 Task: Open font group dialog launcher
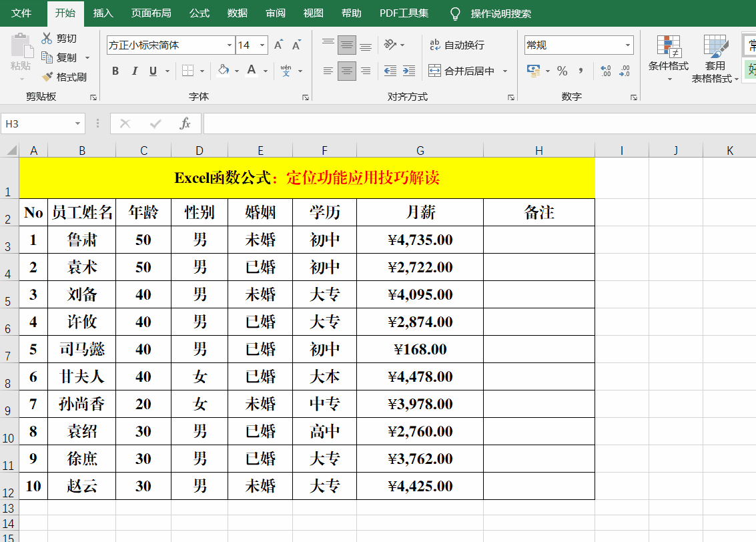(x=305, y=97)
